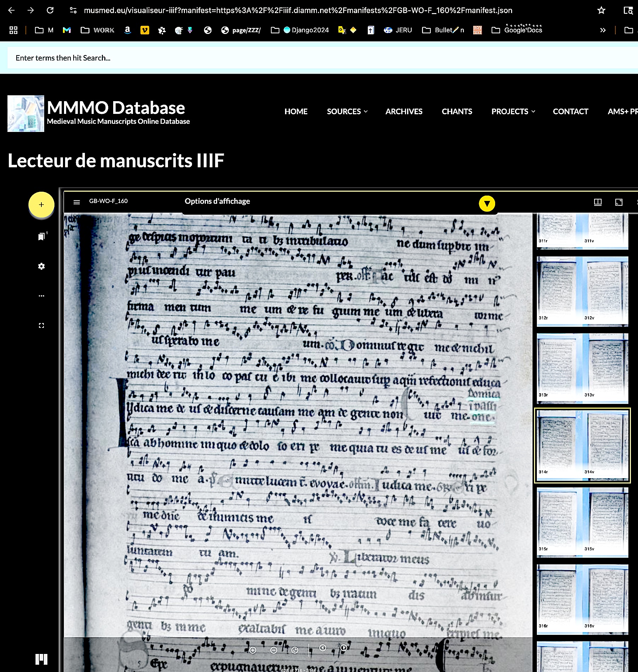638x672 pixels.
Task: Select the 312r 312v thumbnail
Action: click(x=582, y=291)
